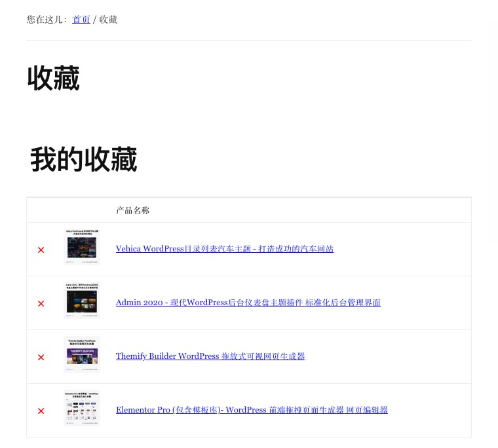Click the 我的收藏 heading
This screenshot has width=498, height=448.
[83, 159]
